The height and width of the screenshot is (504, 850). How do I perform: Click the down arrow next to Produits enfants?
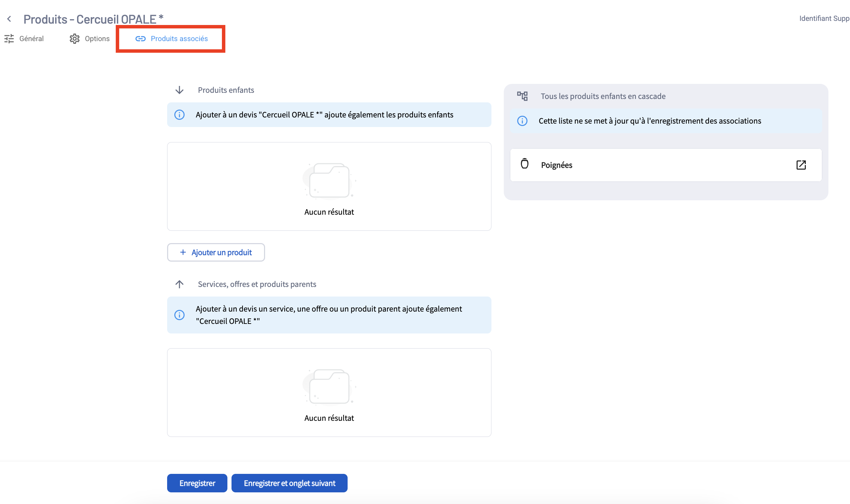click(x=179, y=90)
